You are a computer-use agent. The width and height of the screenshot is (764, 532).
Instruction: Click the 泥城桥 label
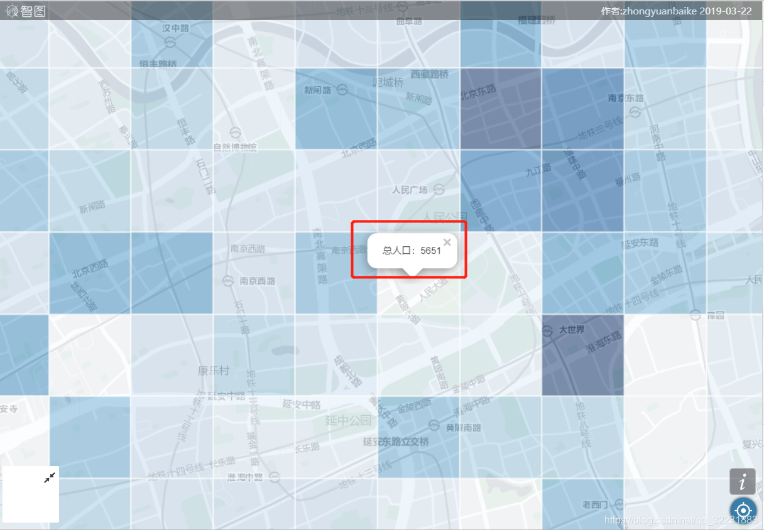click(388, 82)
